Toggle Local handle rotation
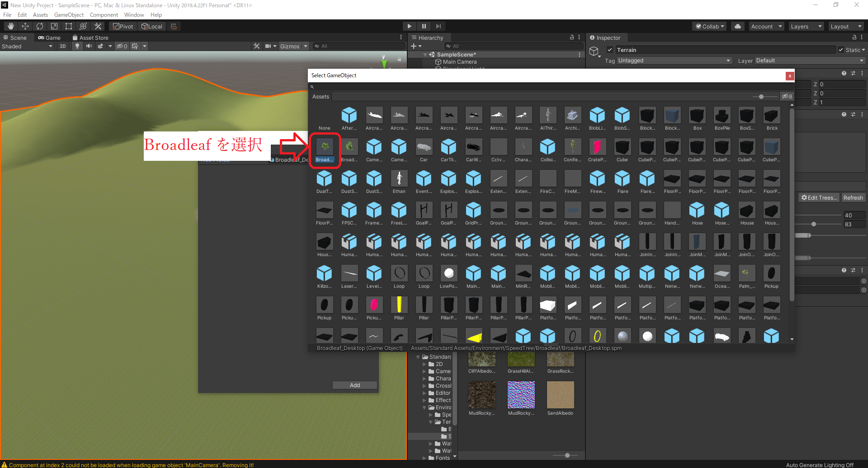 152,26
